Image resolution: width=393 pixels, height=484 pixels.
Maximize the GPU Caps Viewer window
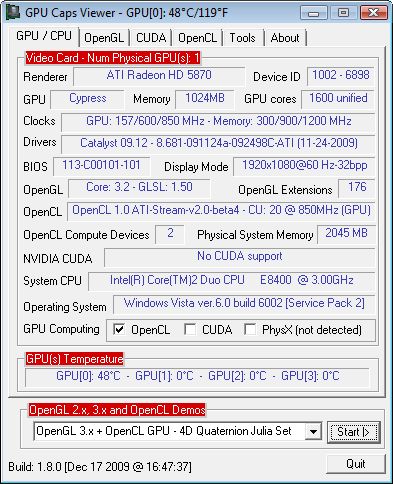(343, 13)
